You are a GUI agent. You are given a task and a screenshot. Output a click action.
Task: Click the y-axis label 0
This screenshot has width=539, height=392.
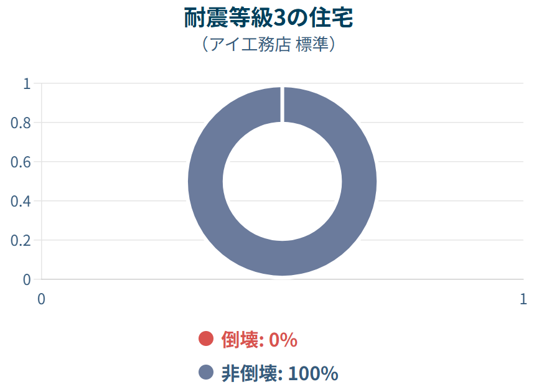[27, 279]
